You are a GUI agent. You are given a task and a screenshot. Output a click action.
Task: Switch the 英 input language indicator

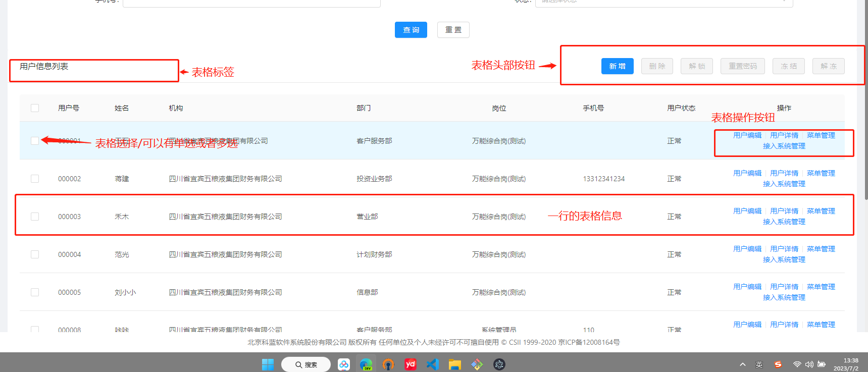(x=759, y=364)
